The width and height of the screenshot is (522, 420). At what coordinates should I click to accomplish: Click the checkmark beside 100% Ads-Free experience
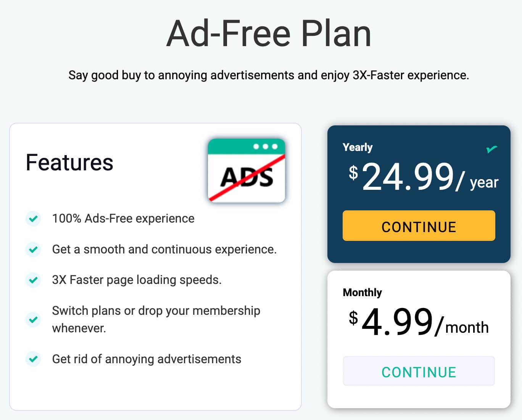(x=33, y=219)
